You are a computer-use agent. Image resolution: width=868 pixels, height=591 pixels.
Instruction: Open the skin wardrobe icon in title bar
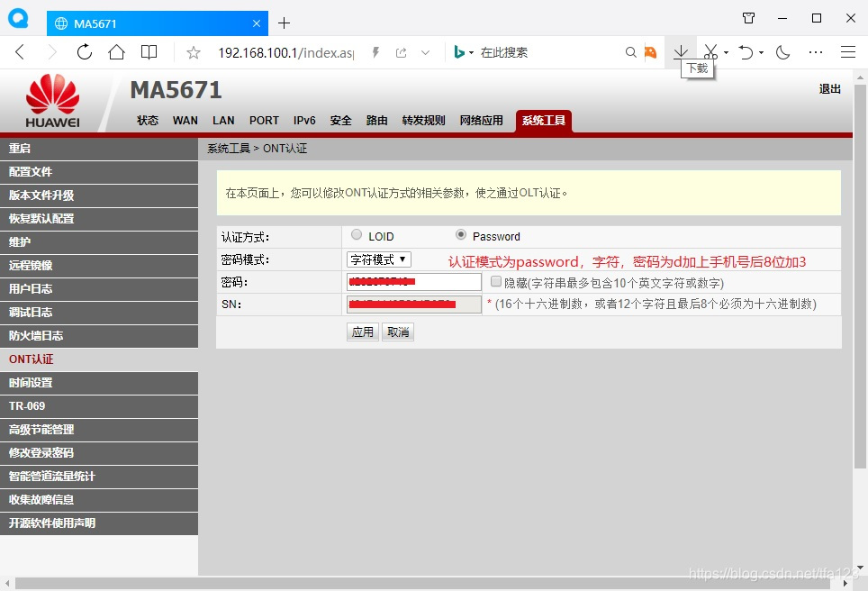(748, 18)
